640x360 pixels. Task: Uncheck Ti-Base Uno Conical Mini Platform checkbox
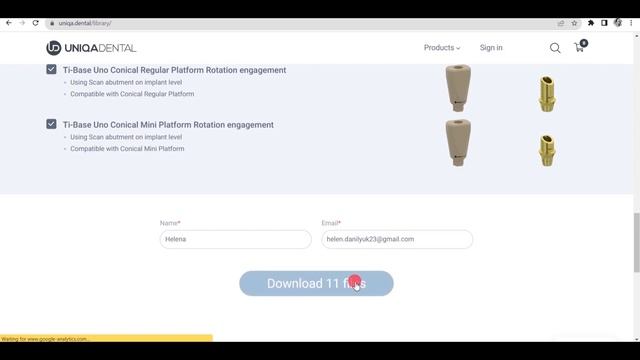point(51,124)
